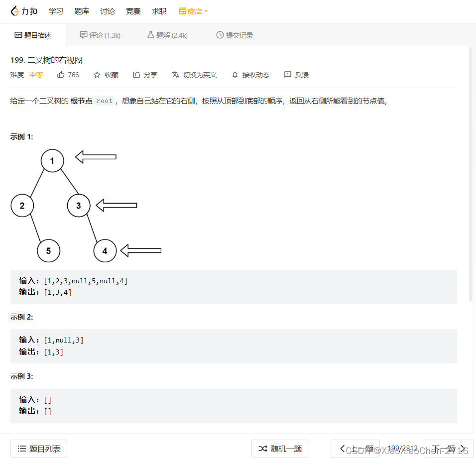This screenshot has width=476, height=459.
Task: Click the 上一题 button
Action: (356, 448)
